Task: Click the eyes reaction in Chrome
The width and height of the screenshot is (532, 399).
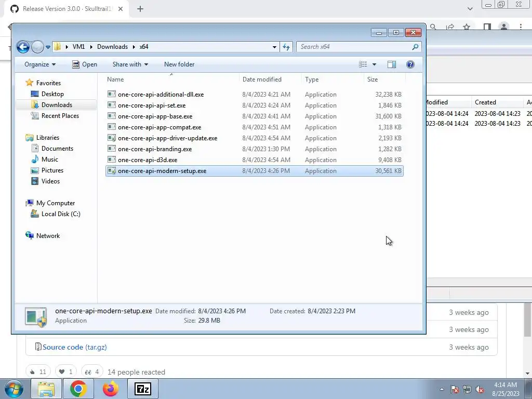Action: click(91, 372)
